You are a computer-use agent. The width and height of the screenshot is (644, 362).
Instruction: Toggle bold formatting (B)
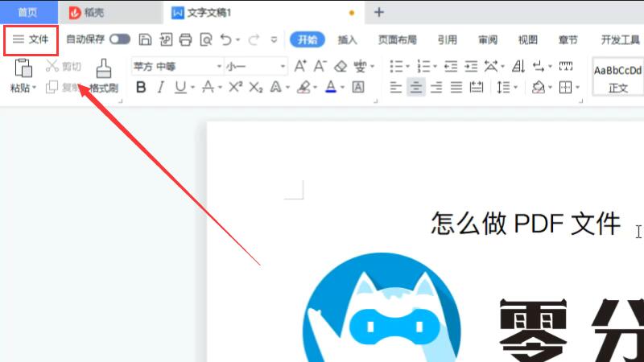point(141,87)
